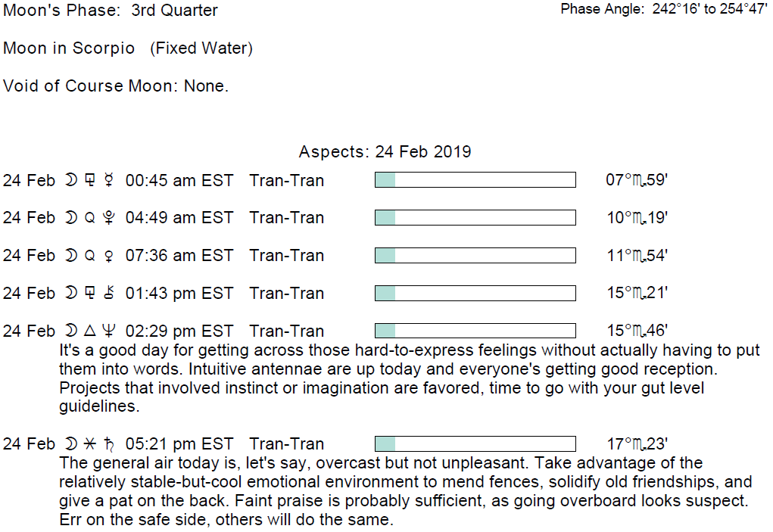This screenshot has height=532, width=773.
Task: Click the "Moon's Phase: 3rd Quarter" text
Action: click(x=111, y=11)
